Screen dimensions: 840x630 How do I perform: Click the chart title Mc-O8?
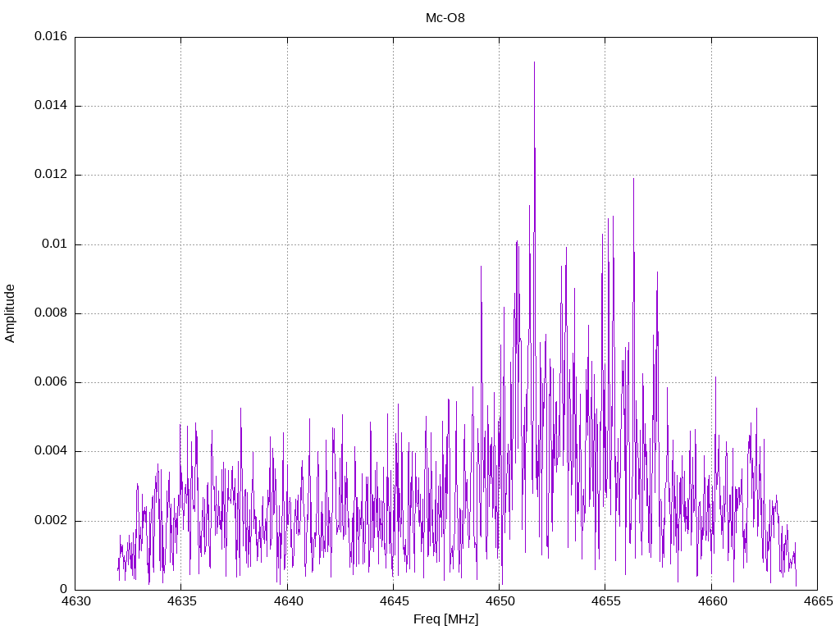(445, 17)
